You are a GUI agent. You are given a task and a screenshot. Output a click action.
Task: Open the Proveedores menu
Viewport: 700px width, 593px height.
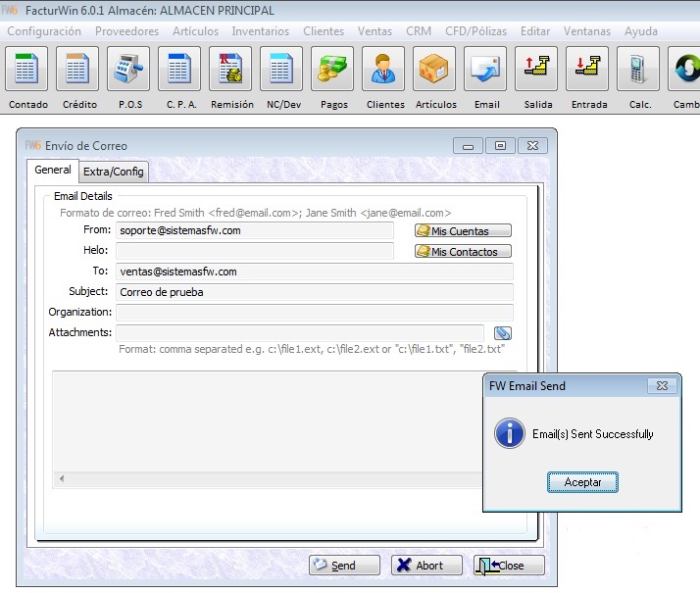click(126, 31)
